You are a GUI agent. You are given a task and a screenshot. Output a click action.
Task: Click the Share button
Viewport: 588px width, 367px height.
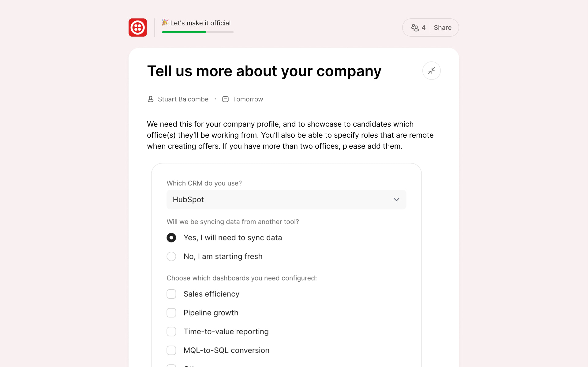click(x=443, y=28)
